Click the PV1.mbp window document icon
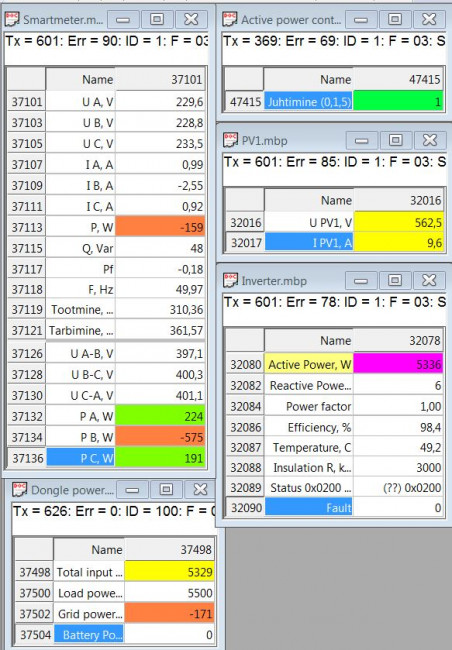 [230, 140]
